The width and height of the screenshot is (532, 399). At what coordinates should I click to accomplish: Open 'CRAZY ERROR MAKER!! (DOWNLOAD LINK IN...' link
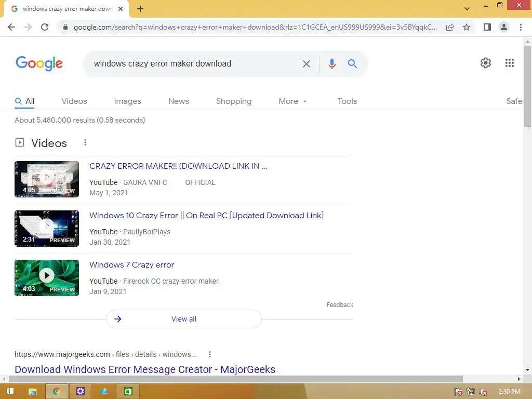[178, 166]
